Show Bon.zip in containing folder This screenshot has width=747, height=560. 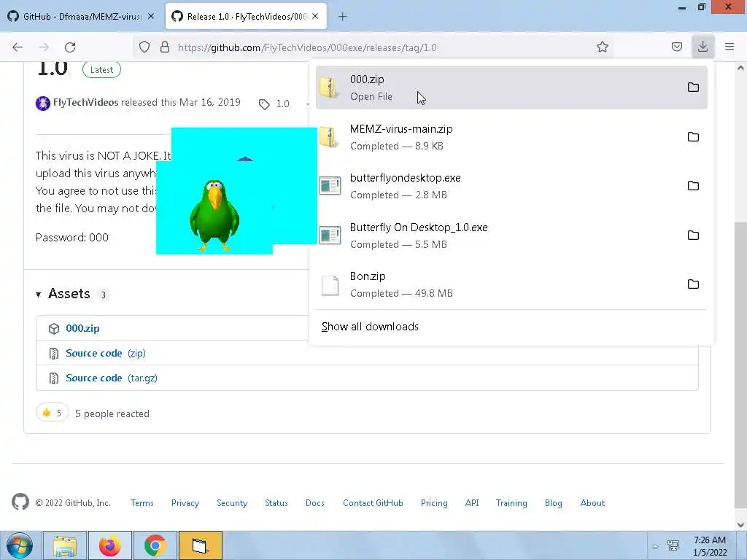[x=693, y=284]
